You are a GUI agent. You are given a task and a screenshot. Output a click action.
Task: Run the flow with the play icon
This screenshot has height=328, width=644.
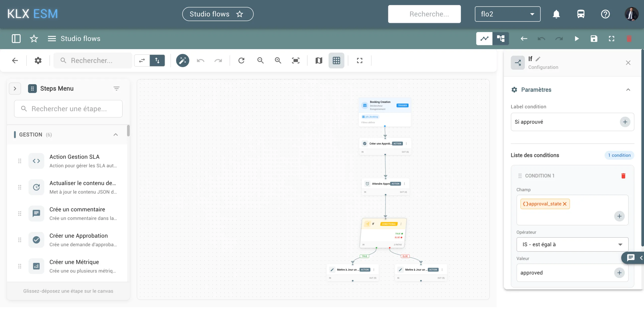(x=577, y=39)
